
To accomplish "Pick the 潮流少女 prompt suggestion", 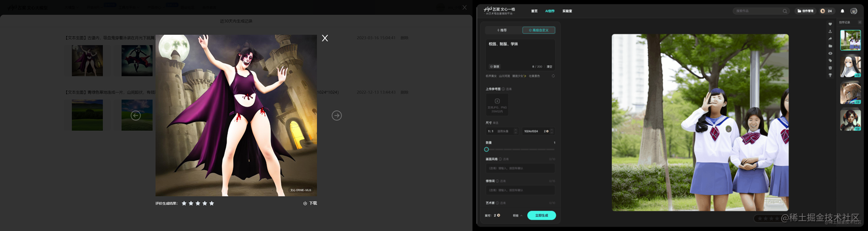I will pos(519,76).
